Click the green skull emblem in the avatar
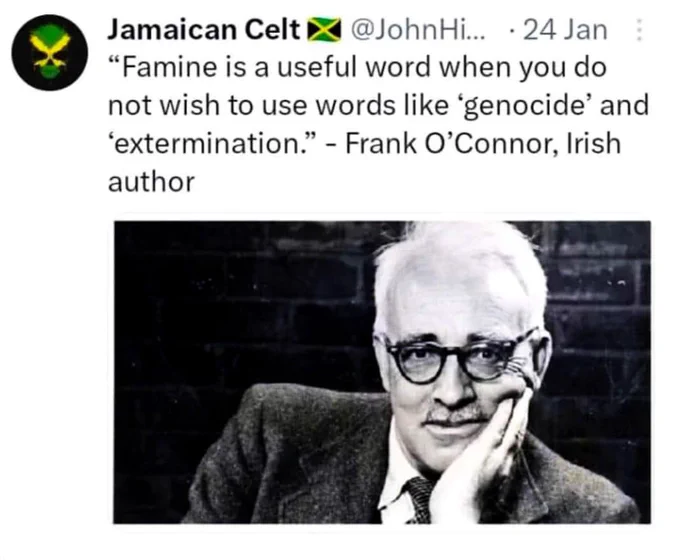This screenshot has width=680, height=560. (x=50, y=51)
